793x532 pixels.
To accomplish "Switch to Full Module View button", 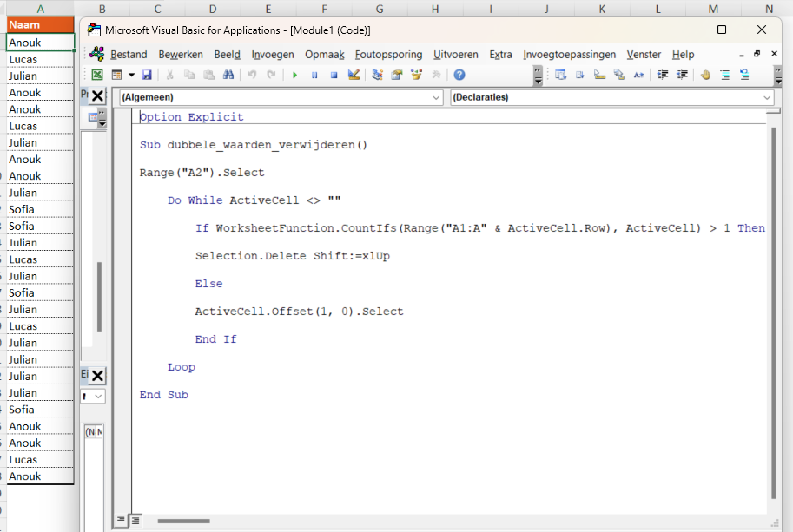I will coord(135,519).
